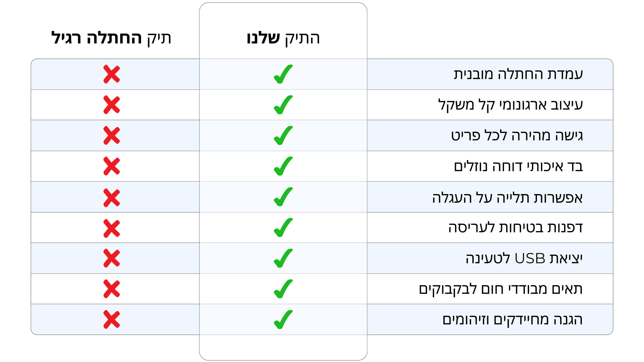Image resolution: width=644 pixels, height=362 pixels.
Task: Click the red X for אפשרות תלייה על העגלה
Action: pyautogui.click(x=112, y=197)
